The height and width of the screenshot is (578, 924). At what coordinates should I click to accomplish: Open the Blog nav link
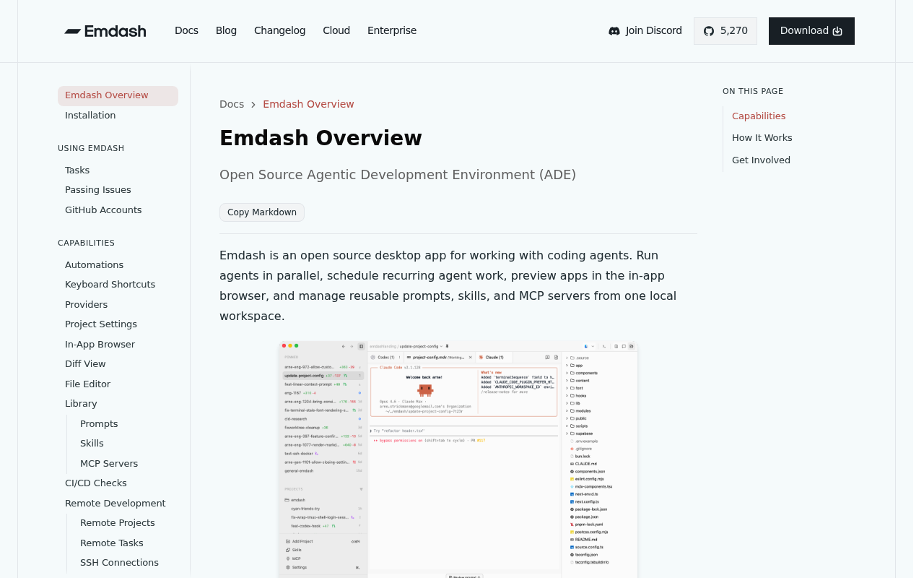coord(226,30)
